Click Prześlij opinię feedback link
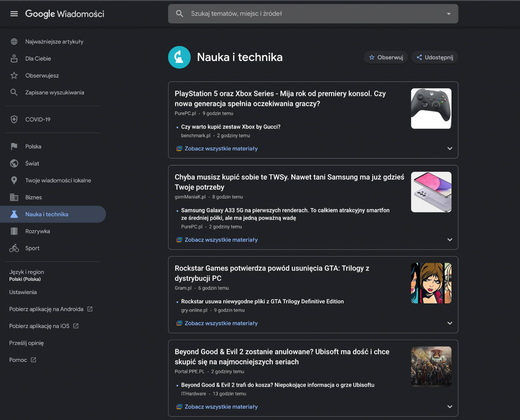 [x=26, y=343]
